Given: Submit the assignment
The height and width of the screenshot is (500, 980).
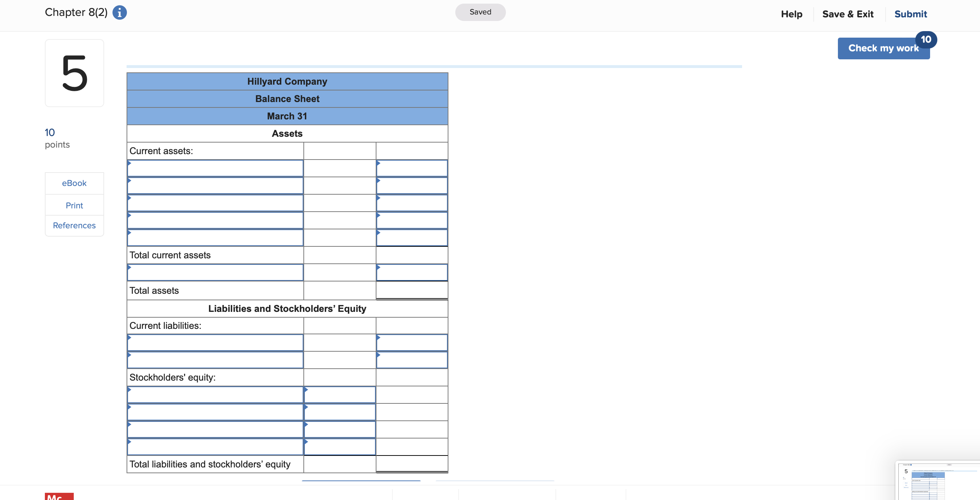Looking at the screenshot, I should click(x=910, y=14).
